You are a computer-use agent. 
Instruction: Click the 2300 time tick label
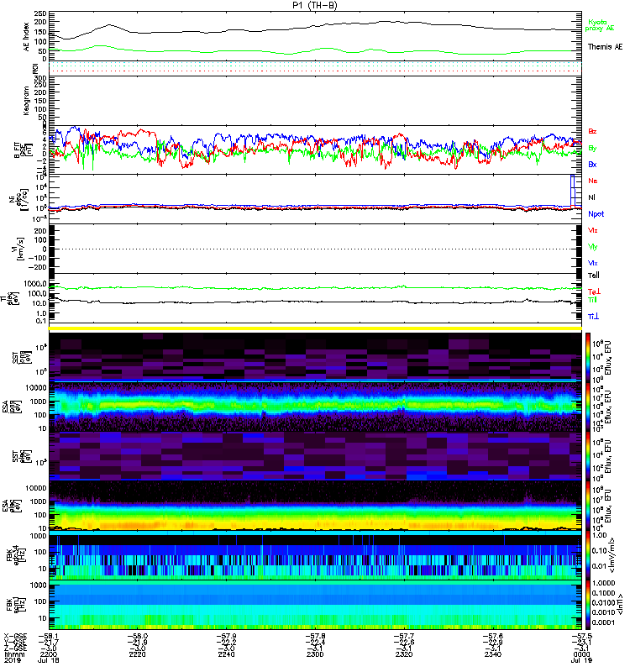[315, 654]
